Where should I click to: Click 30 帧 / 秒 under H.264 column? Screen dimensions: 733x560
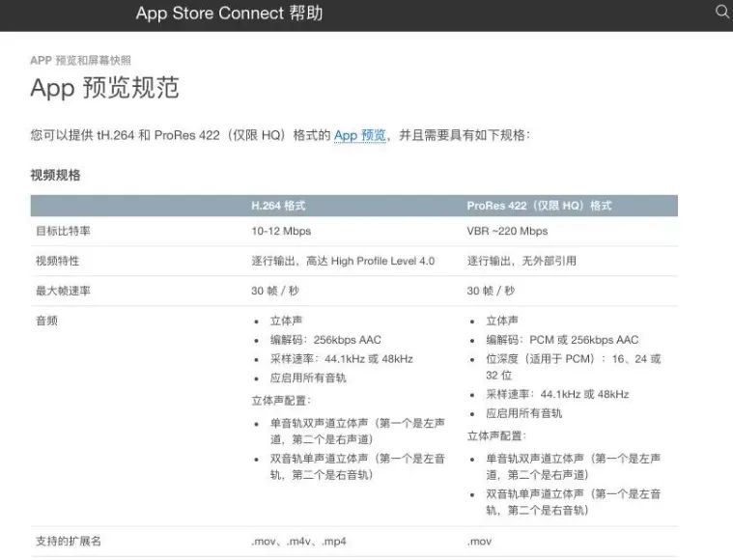[x=275, y=291]
